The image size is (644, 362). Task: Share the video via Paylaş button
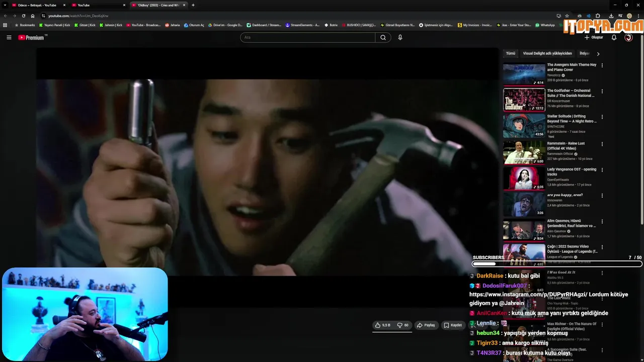point(426,325)
